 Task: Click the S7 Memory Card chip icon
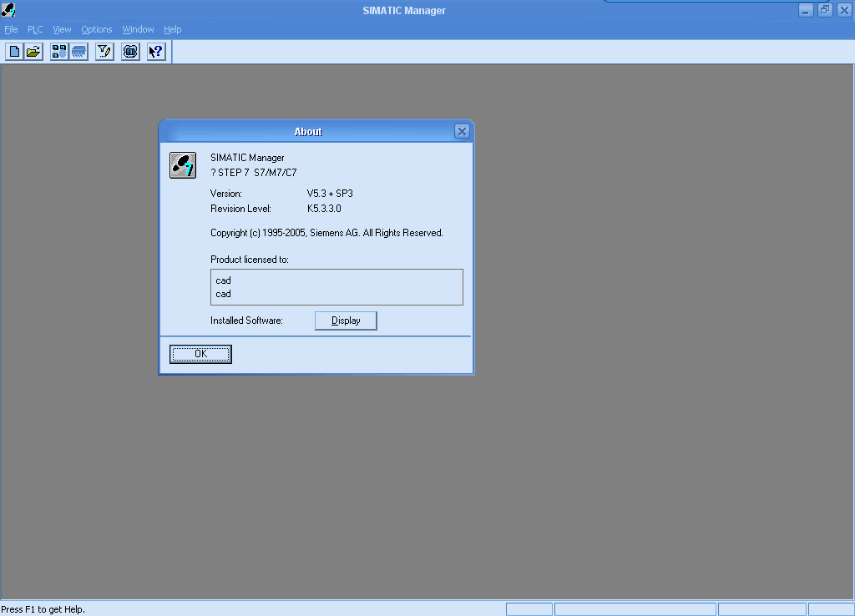tap(78, 52)
